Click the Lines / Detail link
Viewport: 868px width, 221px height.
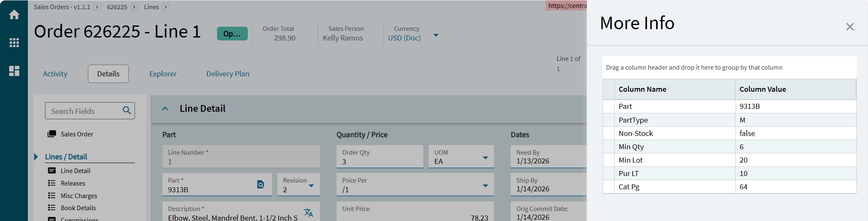[66, 157]
